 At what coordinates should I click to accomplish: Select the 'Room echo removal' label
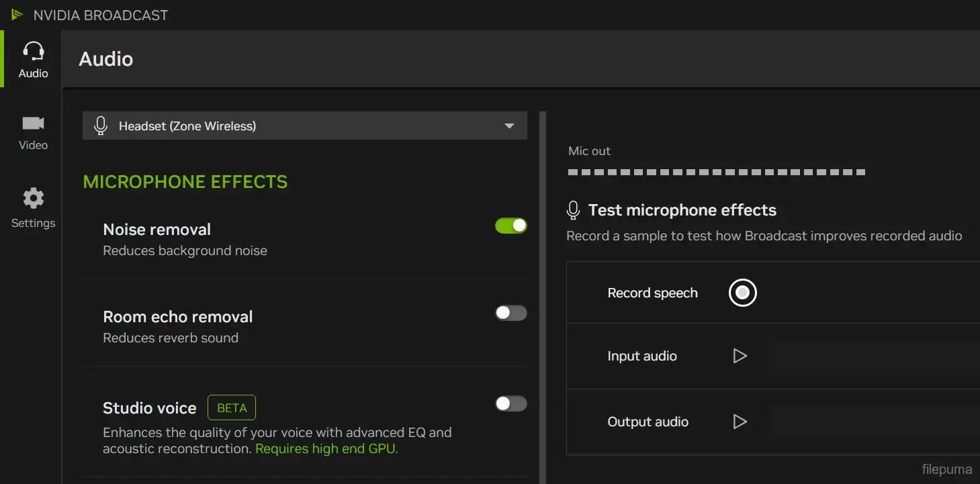pos(178,317)
